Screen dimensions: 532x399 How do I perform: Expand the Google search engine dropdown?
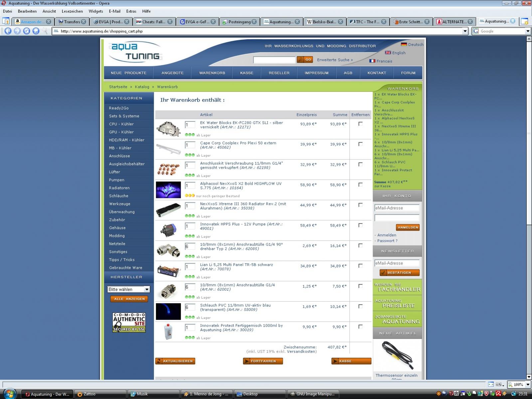click(x=528, y=31)
